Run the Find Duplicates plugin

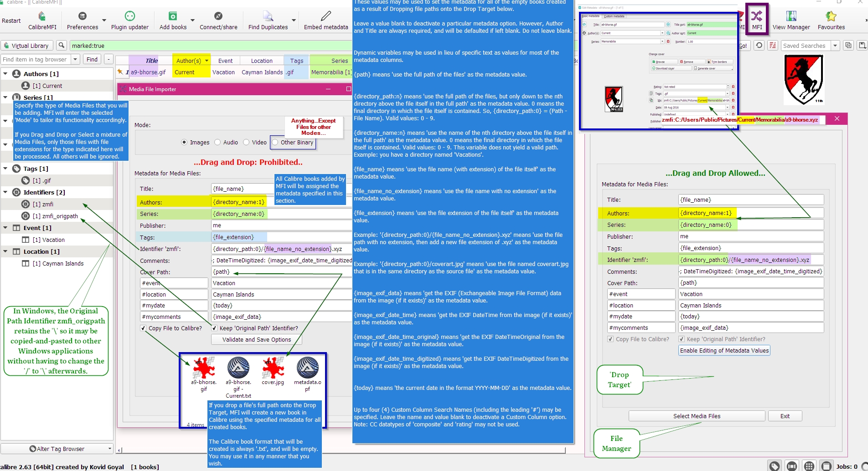pyautogui.click(x=268, y=20)
